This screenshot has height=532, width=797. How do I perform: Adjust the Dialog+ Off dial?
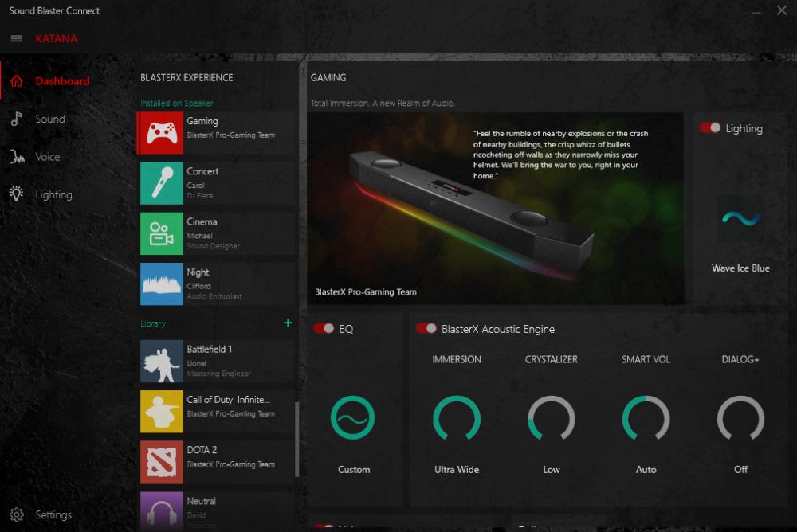click(x=740, y=418)
